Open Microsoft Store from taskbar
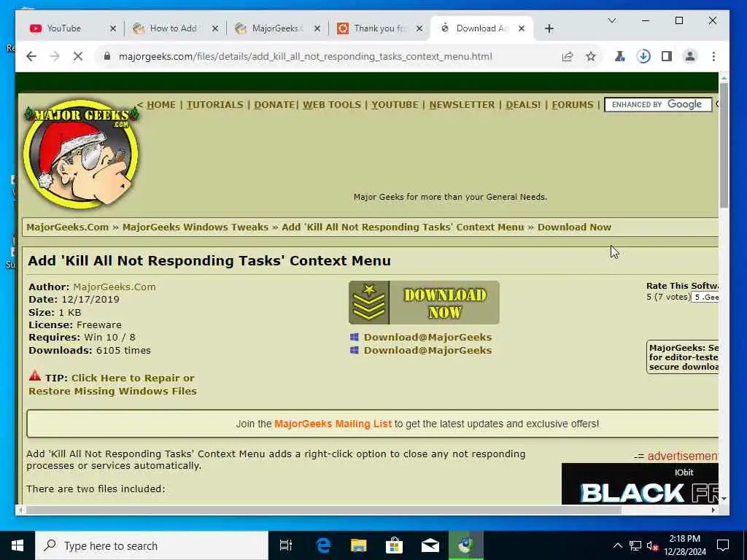This screenshot has height=560, width=747. click(394, 545)
